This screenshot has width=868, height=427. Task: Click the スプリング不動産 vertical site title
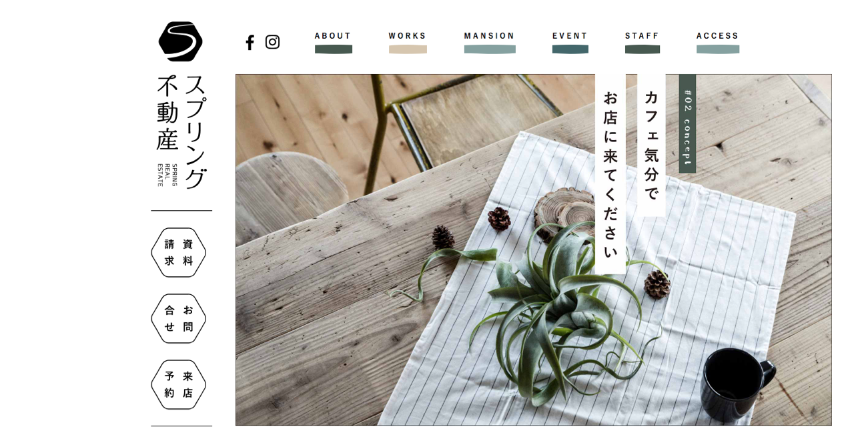point(181,131)
